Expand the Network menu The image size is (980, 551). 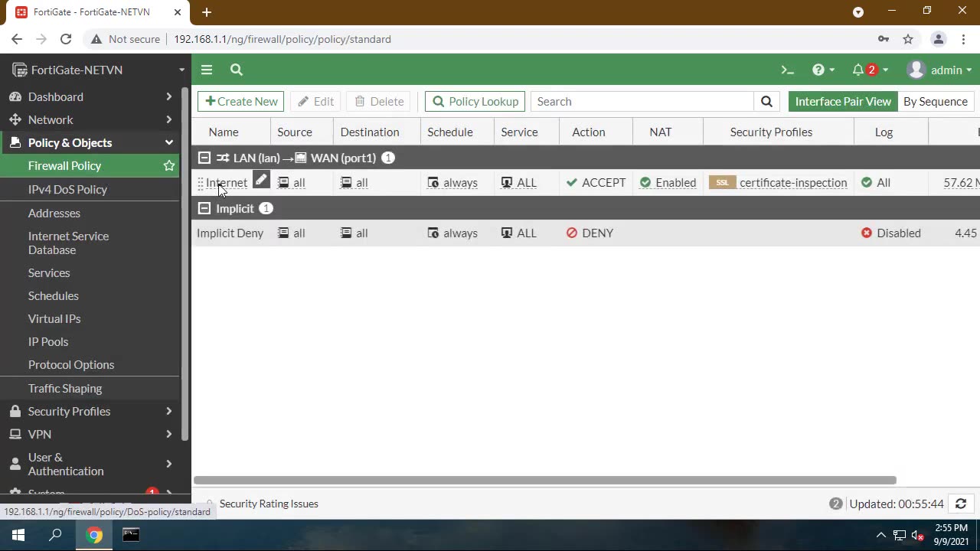click(x=90, y=119)
